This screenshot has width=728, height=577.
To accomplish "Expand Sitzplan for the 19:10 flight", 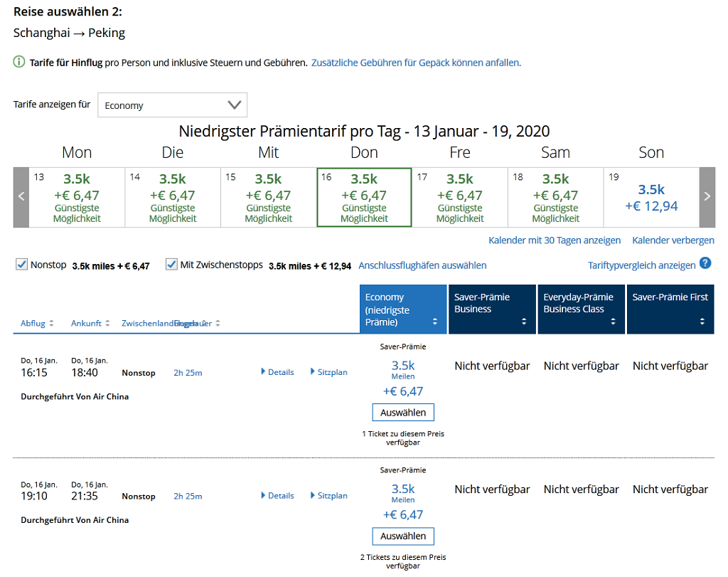I will pyautogui.click(x=328, y=496).
